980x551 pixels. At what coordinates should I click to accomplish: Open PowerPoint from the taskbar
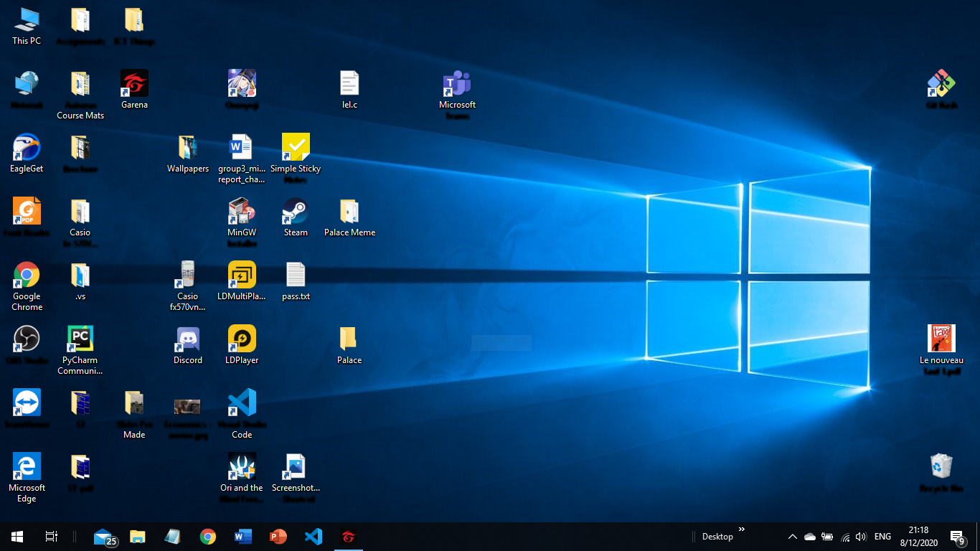pos(278,537)
